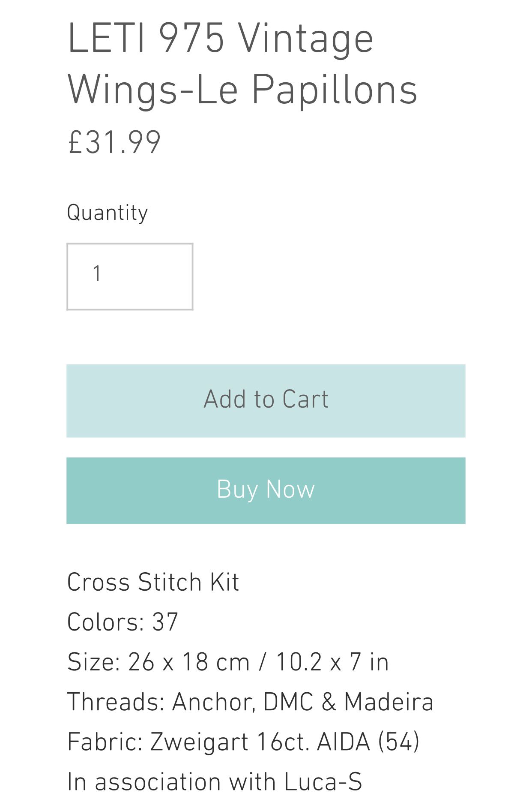Click the Quantity label
532x808 pixels.
107,213
